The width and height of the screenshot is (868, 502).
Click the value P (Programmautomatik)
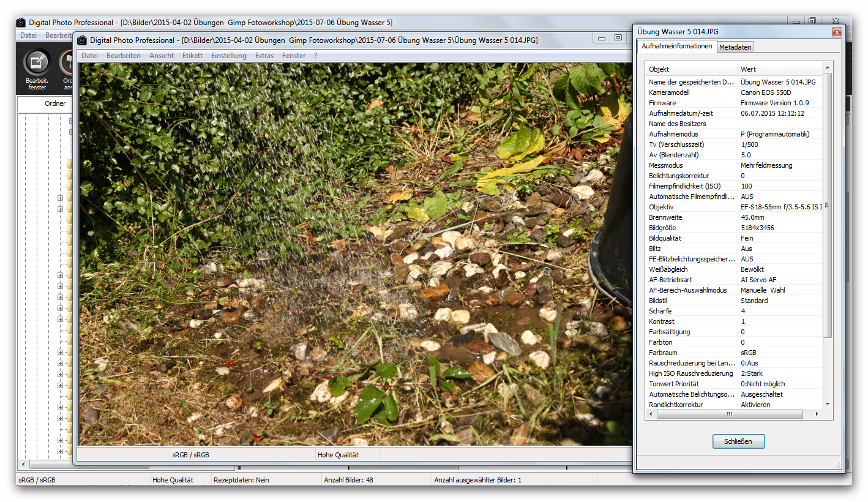pyautogui.click(x=775, y=134)
